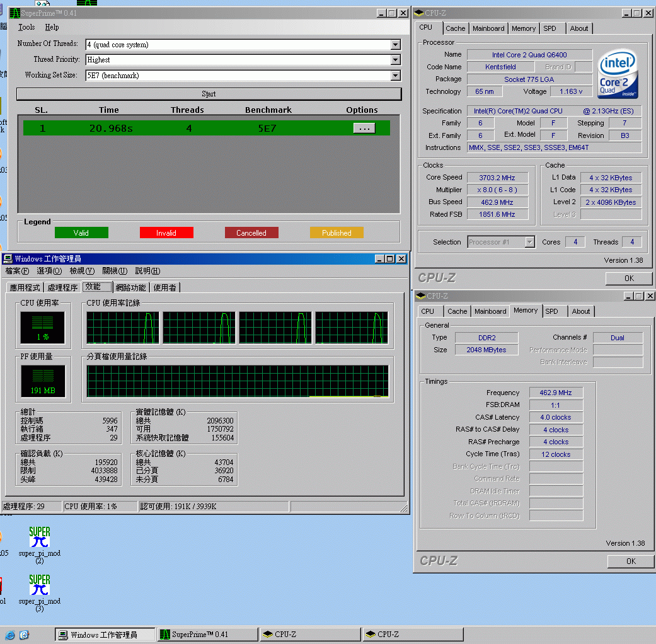This screenshot has height=644, width=656.
Task: Launch Internet Explorer from quick launch
Action: coord(9,635)
